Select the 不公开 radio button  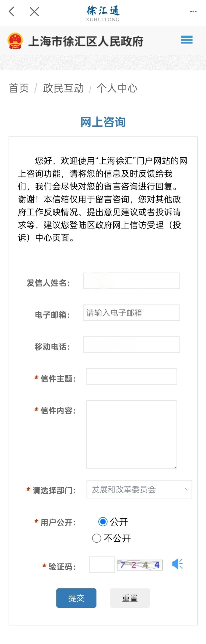tap(97, 538)
